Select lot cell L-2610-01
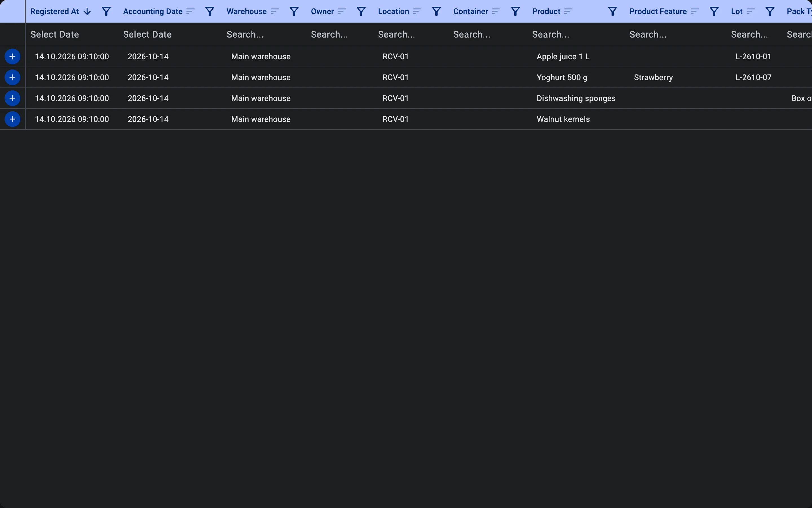Image resolution: width=812 pixels, height=508 pixels. (x=753, y=56)
